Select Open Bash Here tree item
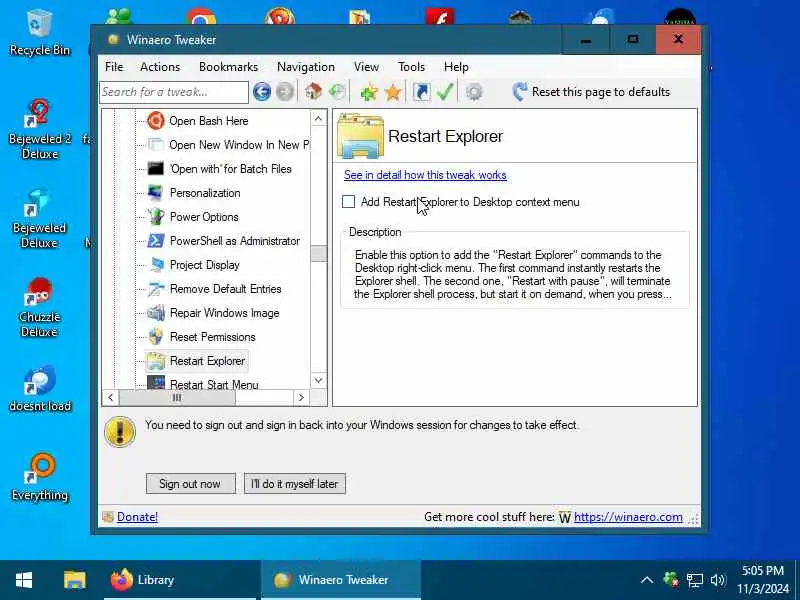This screenshot has height=600, width=800. 209,121
